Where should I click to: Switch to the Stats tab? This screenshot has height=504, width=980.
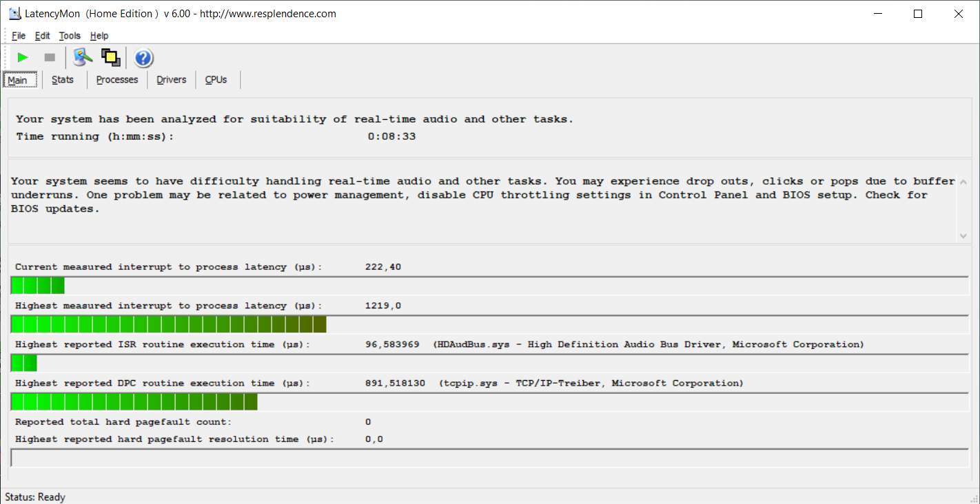click(63, 80)
